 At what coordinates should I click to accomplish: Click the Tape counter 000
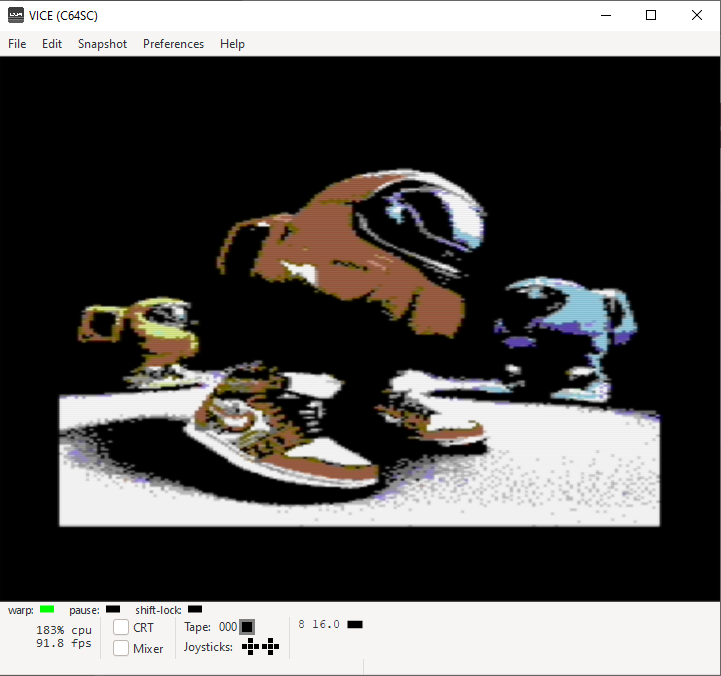pos(228,627)
